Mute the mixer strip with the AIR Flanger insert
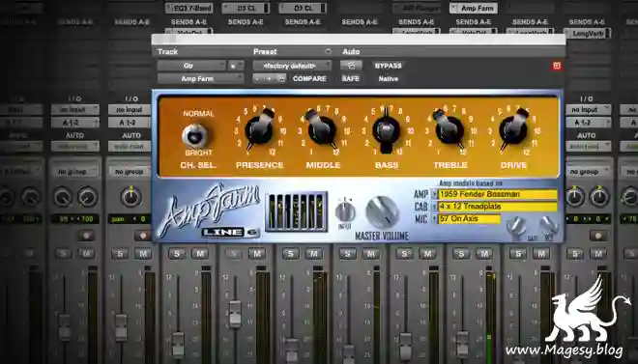The width and height of the screenshot is (638, 364). [427, 254]
